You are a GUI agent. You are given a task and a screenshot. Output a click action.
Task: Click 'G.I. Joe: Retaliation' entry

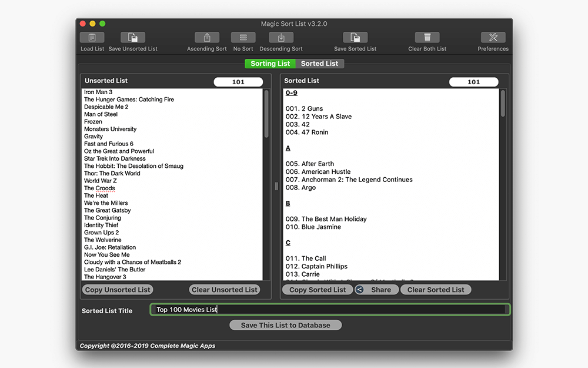tap(110, 247)
